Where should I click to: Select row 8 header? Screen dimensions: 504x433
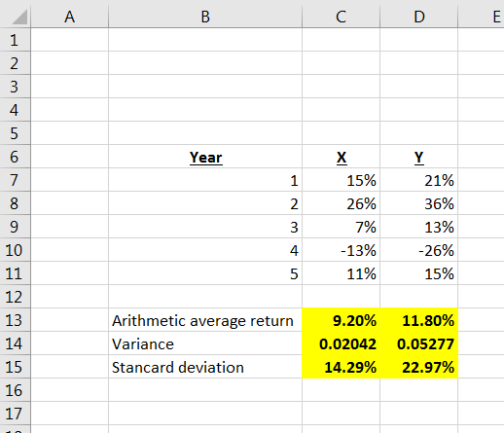[x=15, y=203]
